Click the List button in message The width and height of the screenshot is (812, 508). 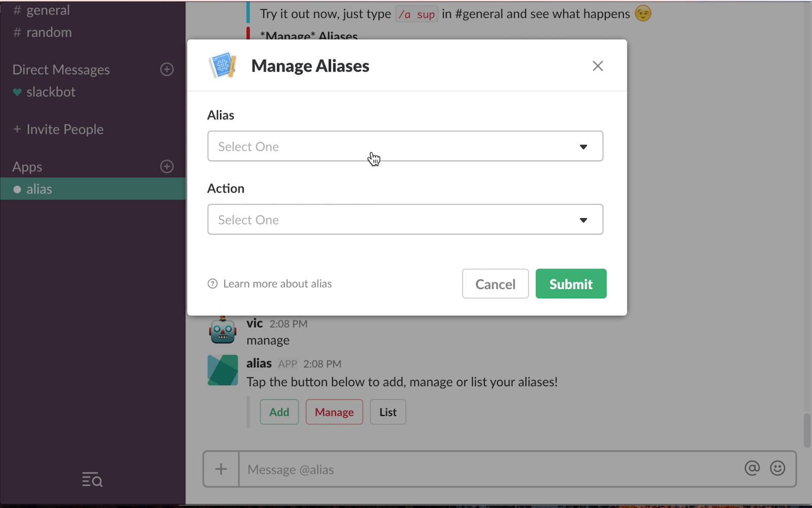click(x=388, y=412)
